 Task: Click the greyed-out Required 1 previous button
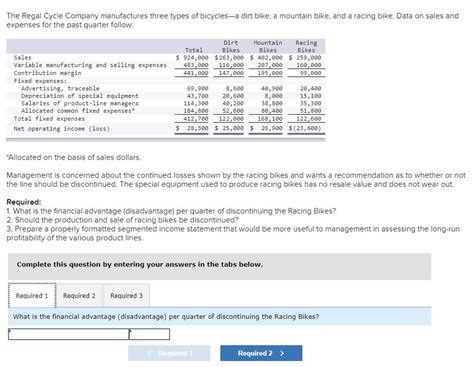pyautogui.click(x=169, y=353)
